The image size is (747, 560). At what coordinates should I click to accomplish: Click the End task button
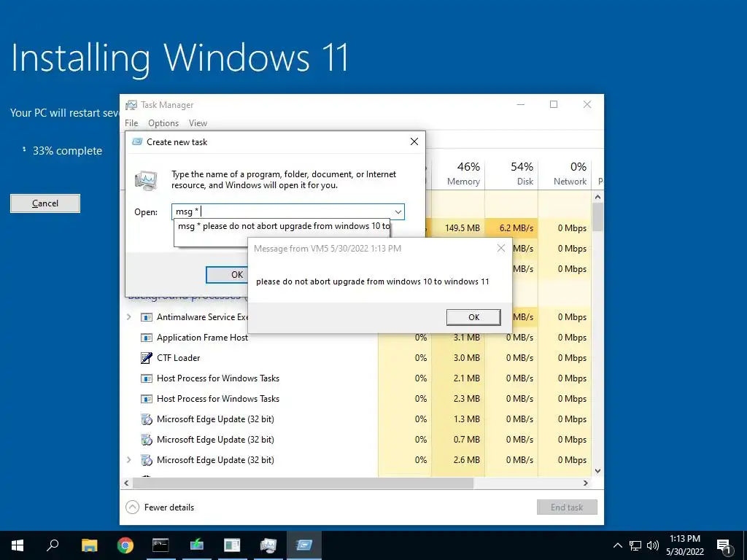tap(567, 507)
